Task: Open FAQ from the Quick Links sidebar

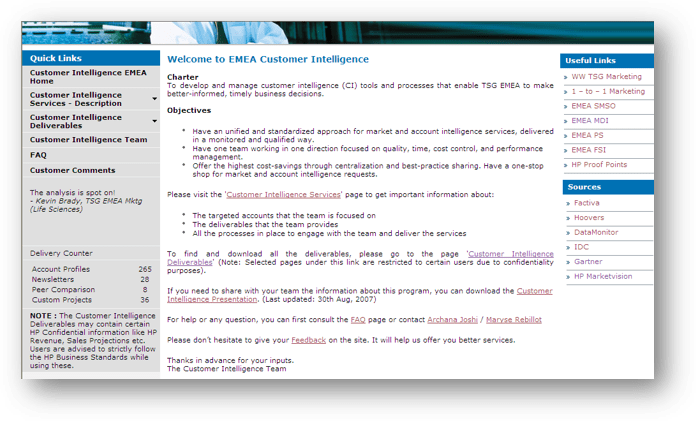Action: 38,155
